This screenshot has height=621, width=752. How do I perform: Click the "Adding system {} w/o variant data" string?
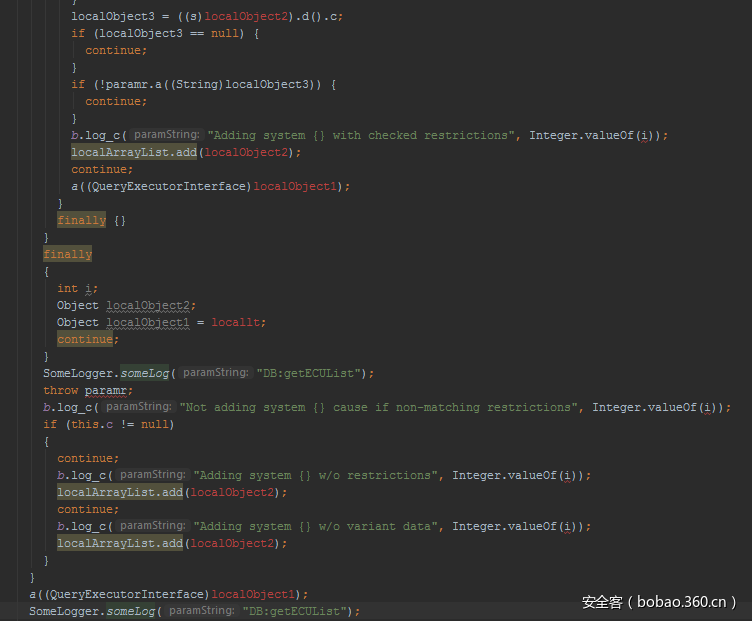(x=316, y=526)
